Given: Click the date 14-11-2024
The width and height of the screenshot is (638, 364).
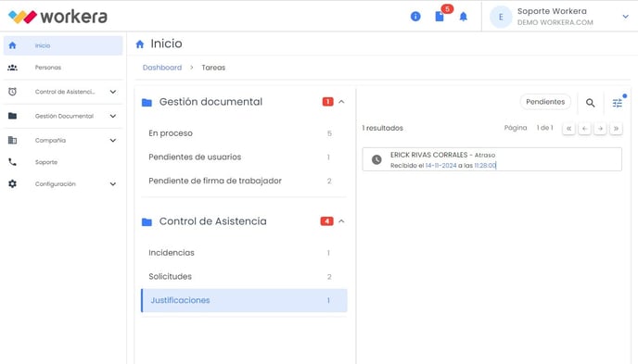Looking at the screenshot, I should (441, 166).
